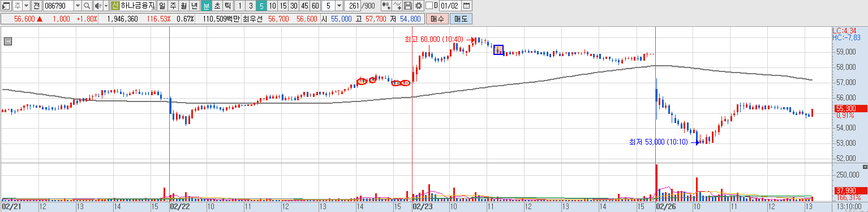The height and width of the screenshot is (212, 868).
Task: Click the date field showing 01/02
Action: click(450, 6)
